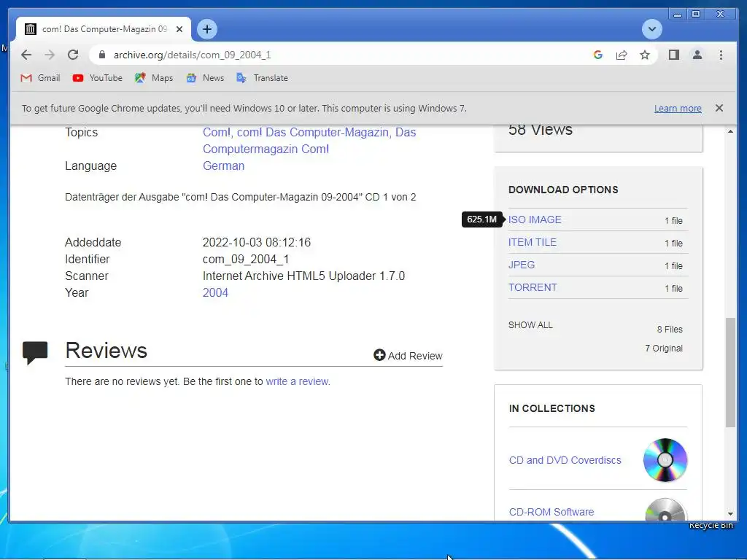Open the Chrome profile menu
747x560 pixels.
click(x=697, y=55)
